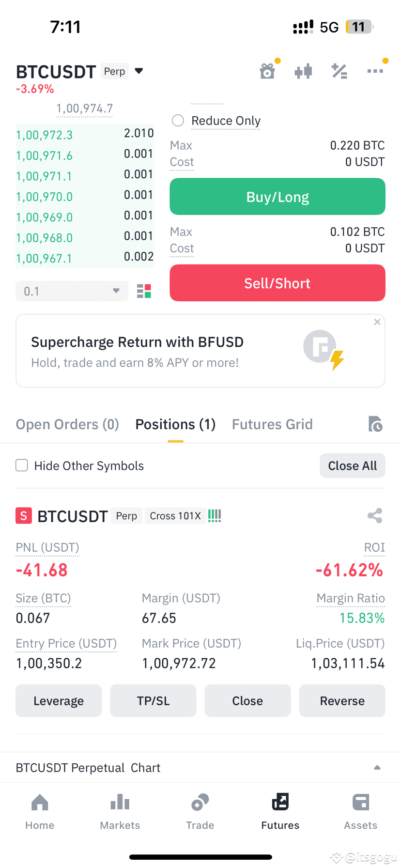Open the three-dot more options menu
401x868 pixels.
375,71
